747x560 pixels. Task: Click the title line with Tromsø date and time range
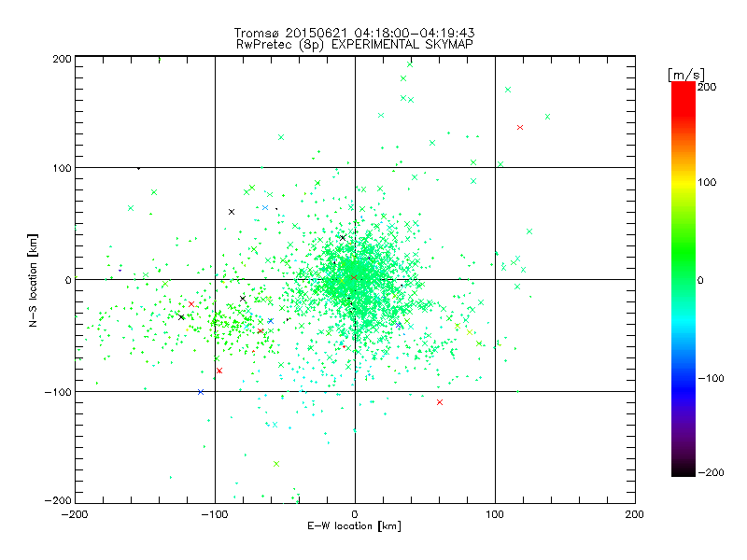pos(354,33)
